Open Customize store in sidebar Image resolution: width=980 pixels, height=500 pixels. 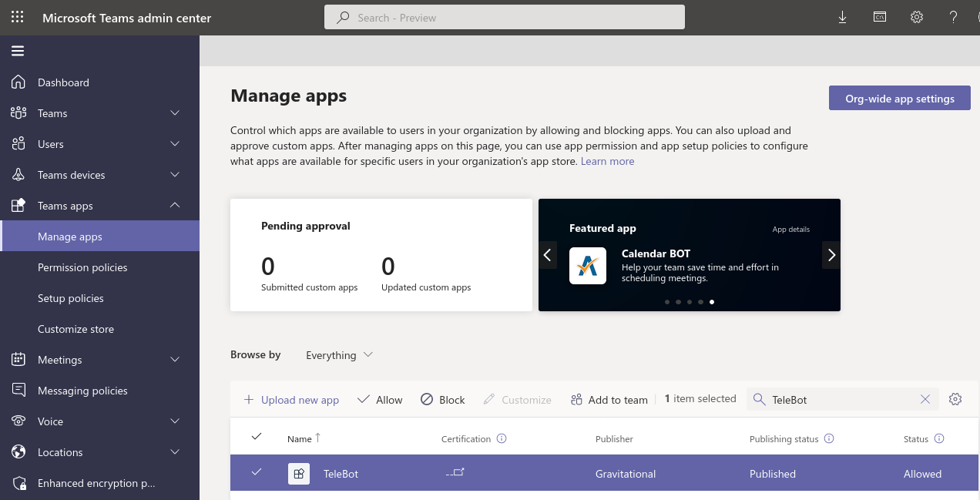click(76, 329)
